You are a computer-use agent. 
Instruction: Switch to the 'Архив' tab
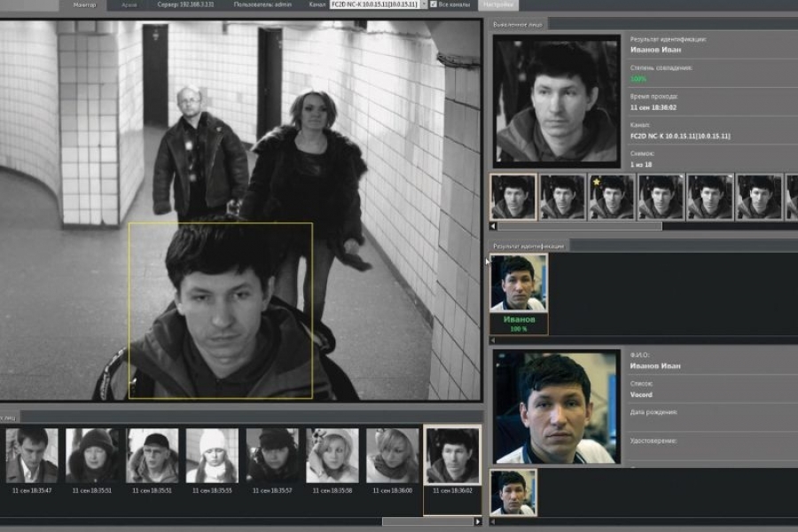tap(129, 4)
